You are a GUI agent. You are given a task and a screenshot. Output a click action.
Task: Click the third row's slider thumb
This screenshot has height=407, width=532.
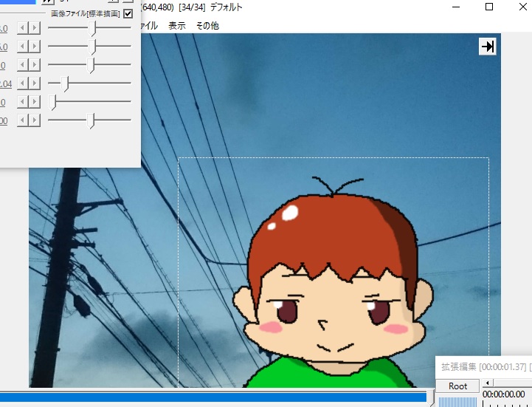pos(91,65)
